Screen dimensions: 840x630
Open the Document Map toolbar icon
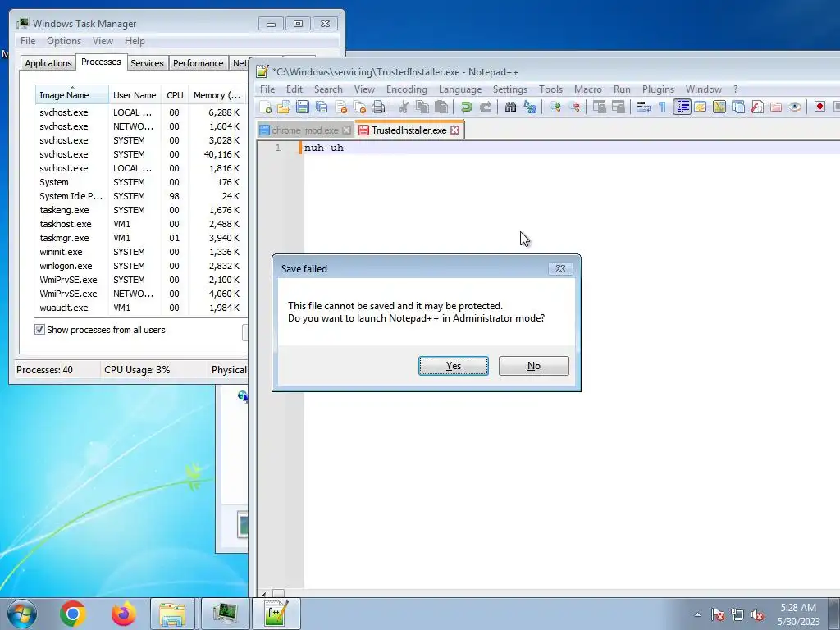(719, 107)
